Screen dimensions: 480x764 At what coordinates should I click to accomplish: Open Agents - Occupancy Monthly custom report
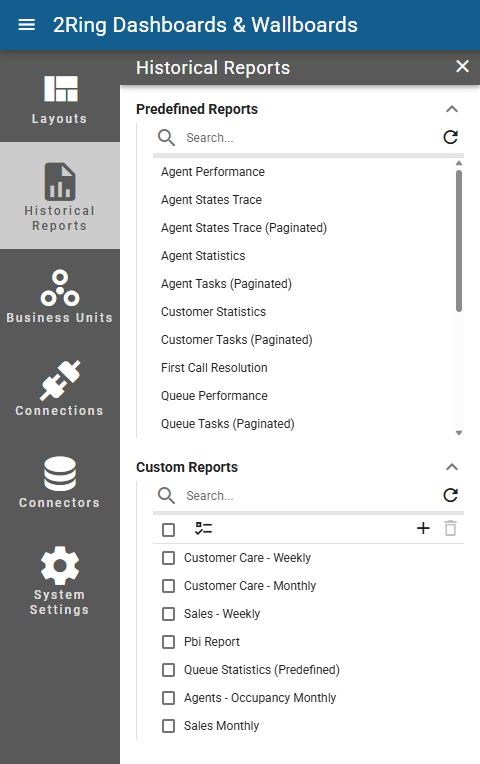pyautogui.click(x=260, y=698)
